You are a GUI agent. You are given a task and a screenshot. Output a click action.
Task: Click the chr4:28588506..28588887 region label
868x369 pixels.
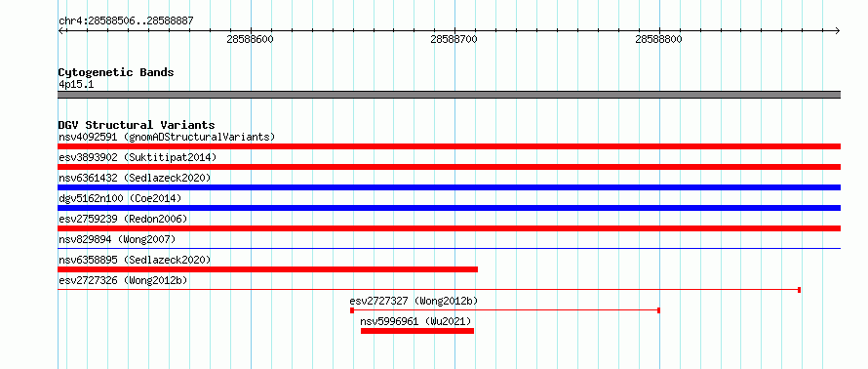pos(126,20)
